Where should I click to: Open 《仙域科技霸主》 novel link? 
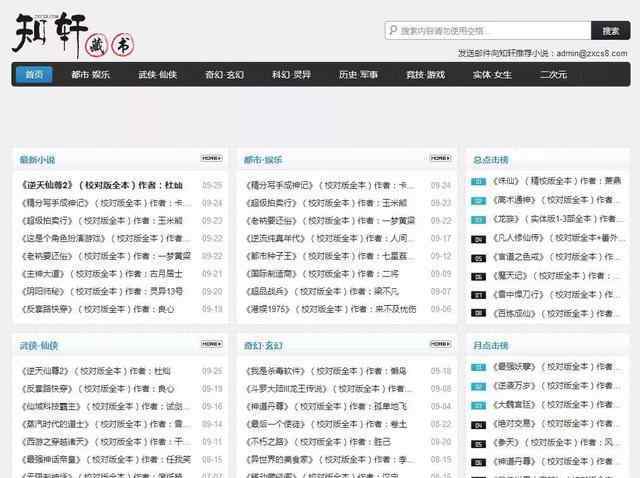click(x=105, y=407)
